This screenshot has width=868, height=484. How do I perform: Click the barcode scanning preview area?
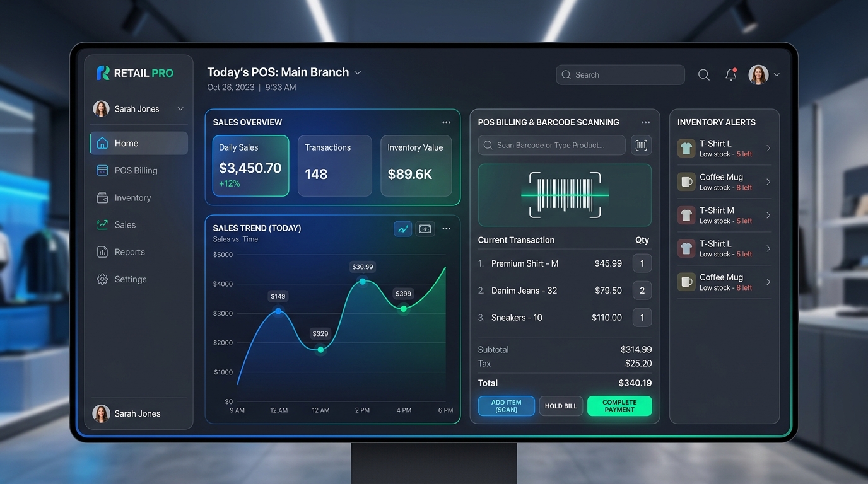565,195
